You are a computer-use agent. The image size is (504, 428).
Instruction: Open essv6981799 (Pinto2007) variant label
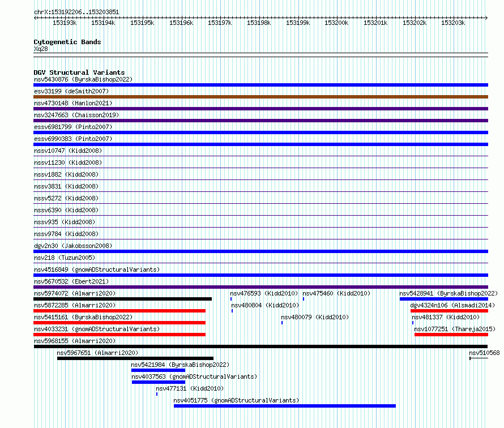click(73, 127)
